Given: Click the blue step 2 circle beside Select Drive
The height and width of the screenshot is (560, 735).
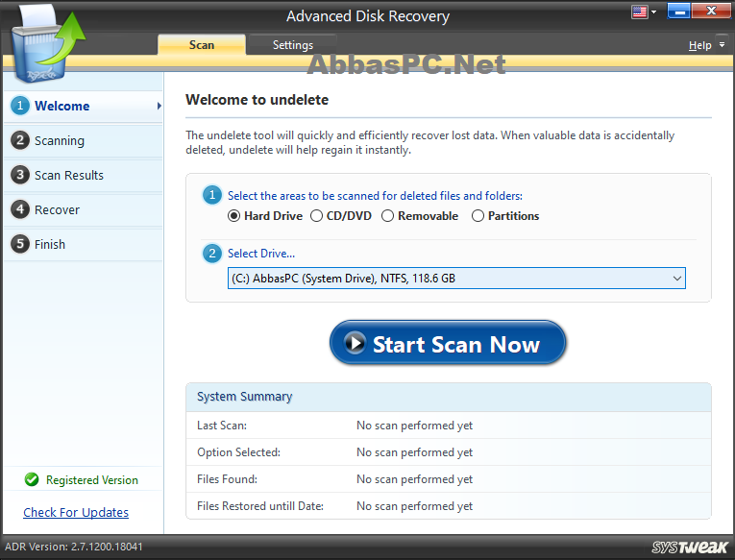Looking at the screenshot, I should coord(212,254).
